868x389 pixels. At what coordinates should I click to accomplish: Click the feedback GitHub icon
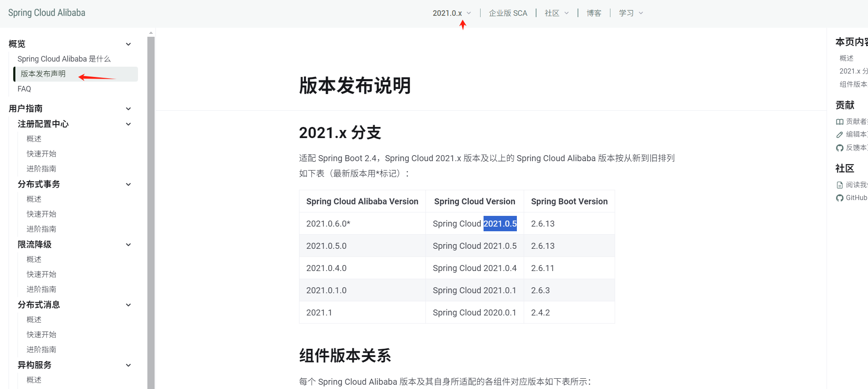[x=840, y=148]
